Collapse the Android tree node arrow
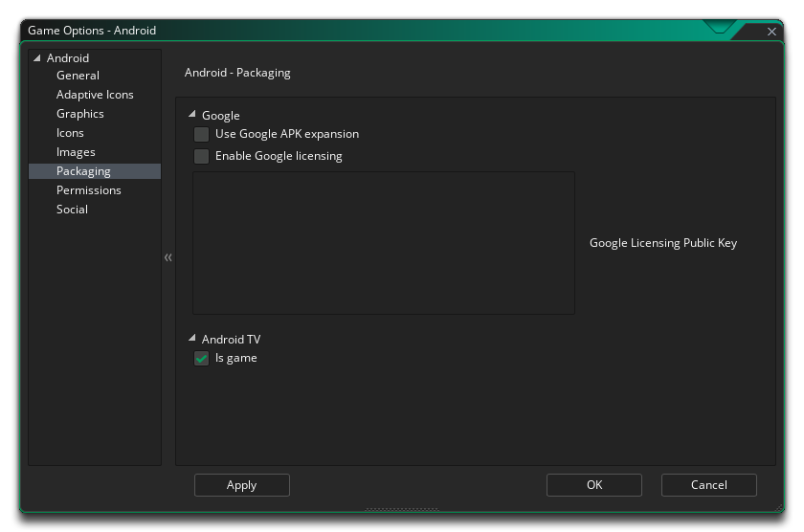 point(37,58)
